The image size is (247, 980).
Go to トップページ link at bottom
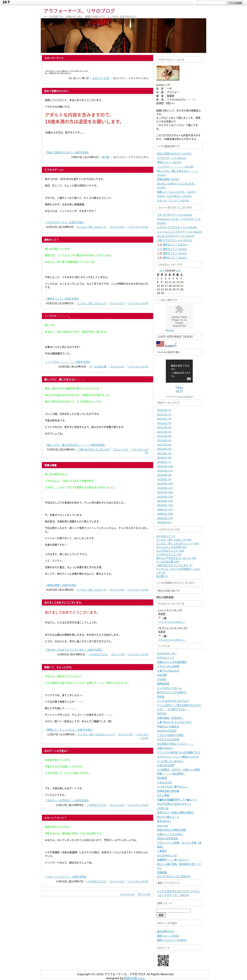[127, 894]
